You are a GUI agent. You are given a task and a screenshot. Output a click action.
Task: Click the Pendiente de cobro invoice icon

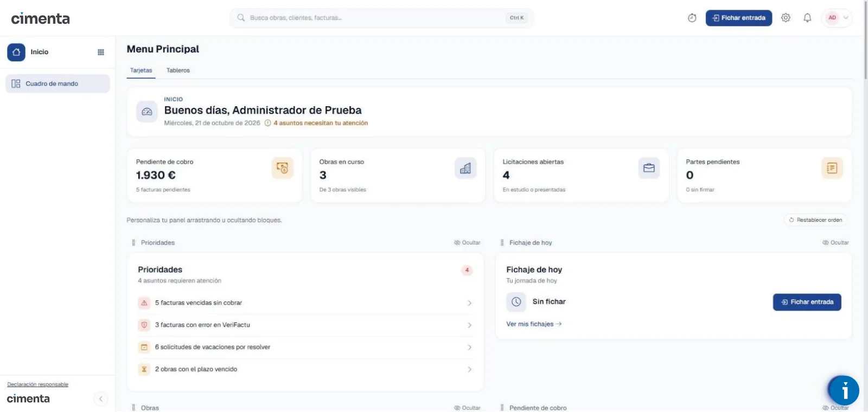pyautogui.click(x=282, y=168)
